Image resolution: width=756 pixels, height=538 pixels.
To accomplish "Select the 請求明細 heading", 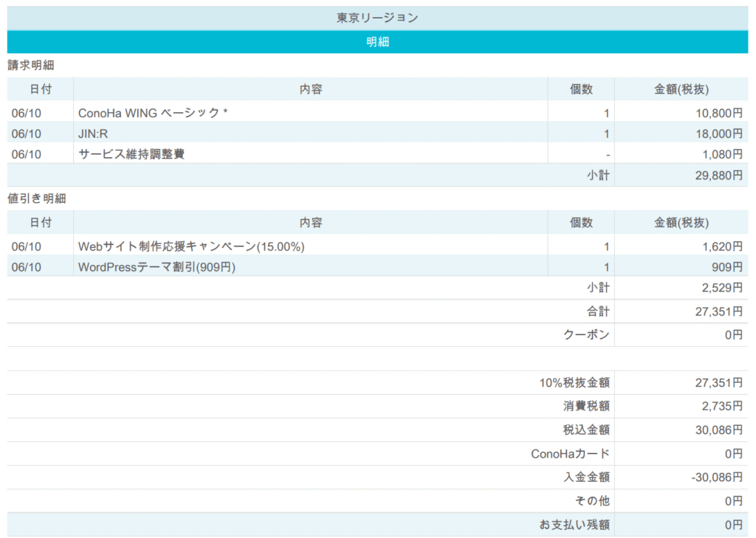I will tap(31, 65).
